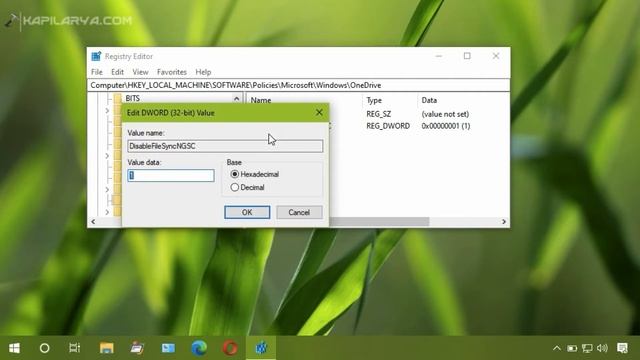Click the volume speaker icon in tray
Viewport: 640px width, 360px height.
(602, 348)
